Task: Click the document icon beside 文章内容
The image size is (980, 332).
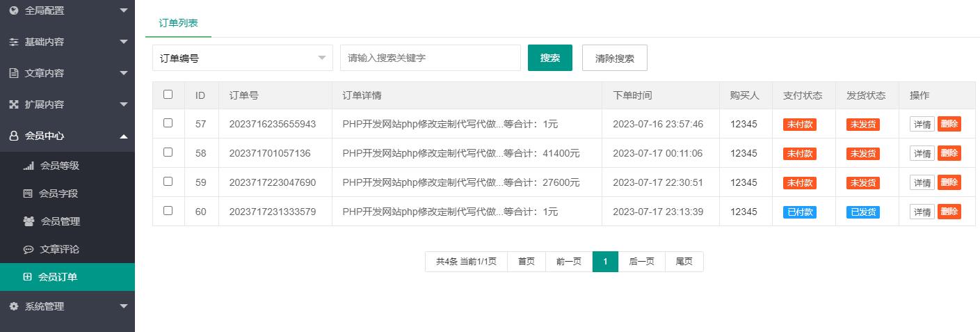Action: coord(14,73)
